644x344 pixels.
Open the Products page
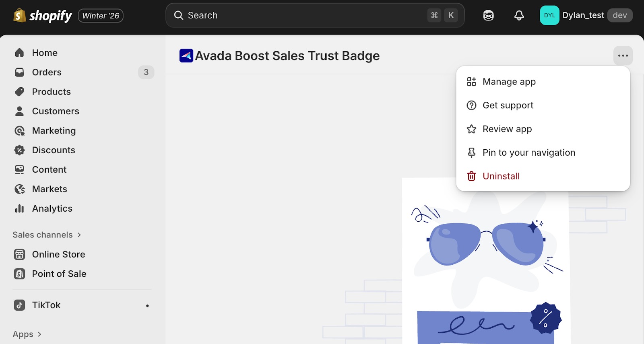click(52, 92)
